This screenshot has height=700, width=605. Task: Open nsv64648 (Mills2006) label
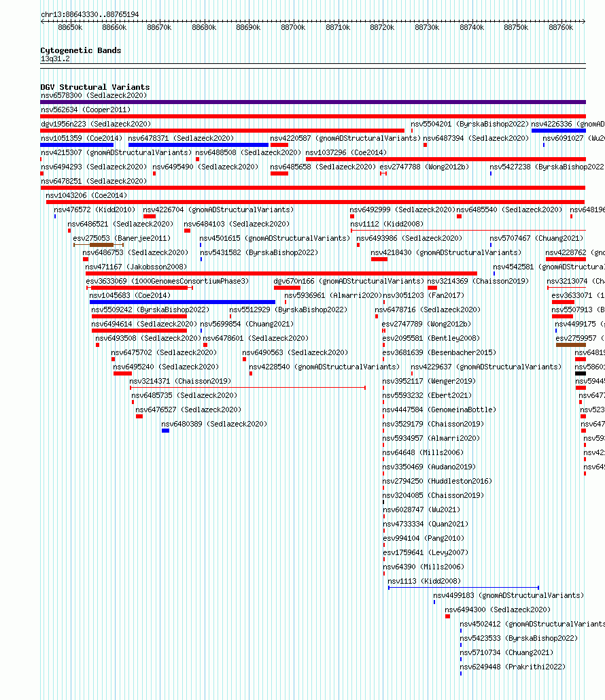coord(423,452)
